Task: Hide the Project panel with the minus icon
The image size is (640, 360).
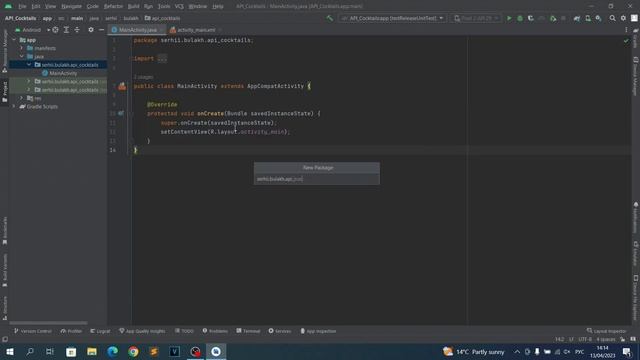Action: click(101, 30)
